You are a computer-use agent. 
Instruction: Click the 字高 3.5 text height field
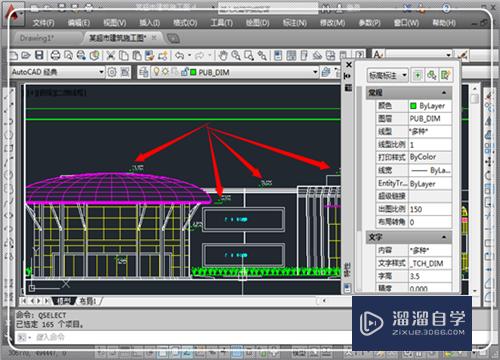(x=430, y=276)
